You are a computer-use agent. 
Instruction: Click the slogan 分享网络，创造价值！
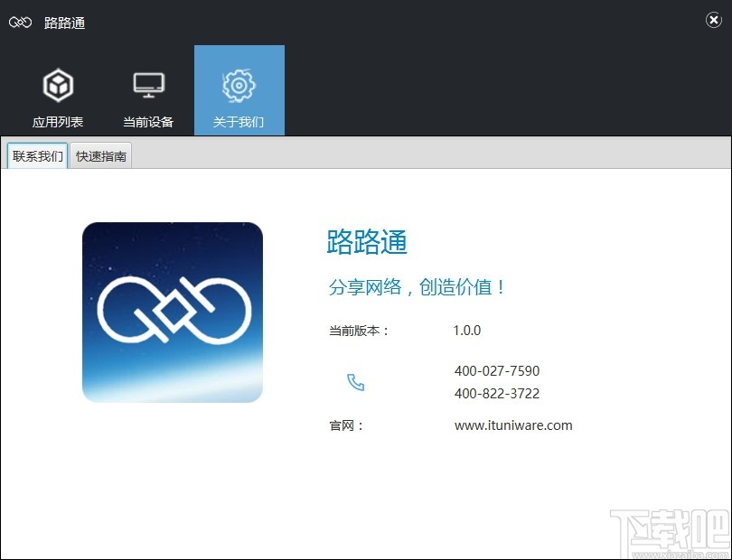pyautogui.click(x=416, y=286)
